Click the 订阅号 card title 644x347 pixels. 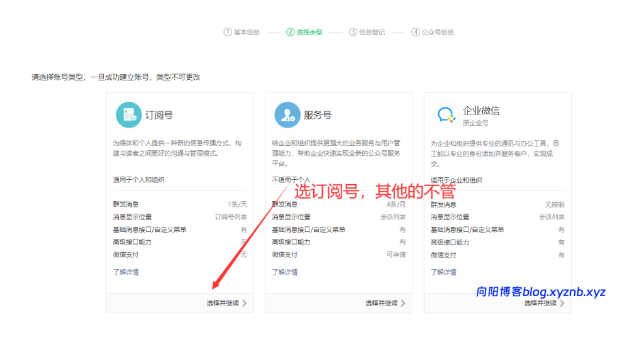pos(159,115)
